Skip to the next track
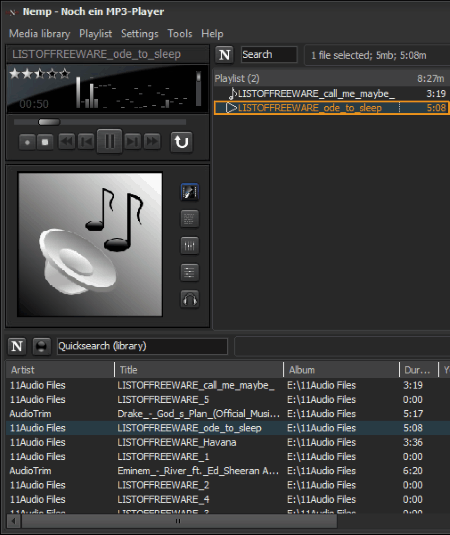450x535 pixels. click(x=132, y=141)
